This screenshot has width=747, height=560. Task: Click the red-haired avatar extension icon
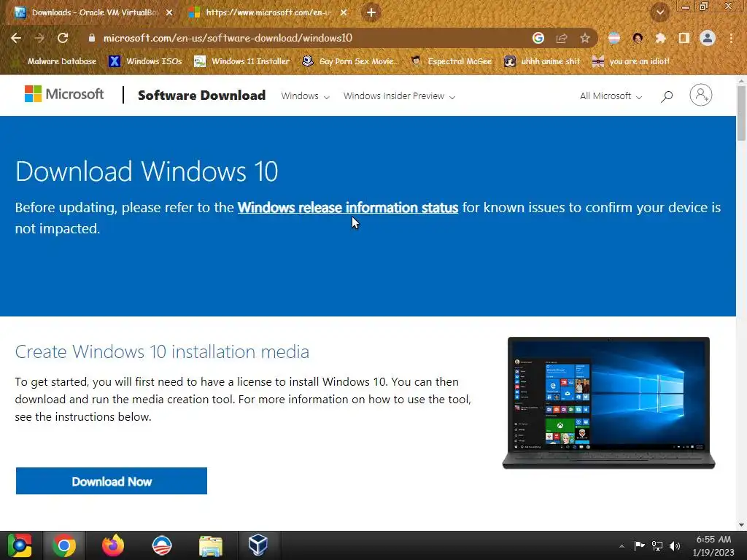(638, 38)
